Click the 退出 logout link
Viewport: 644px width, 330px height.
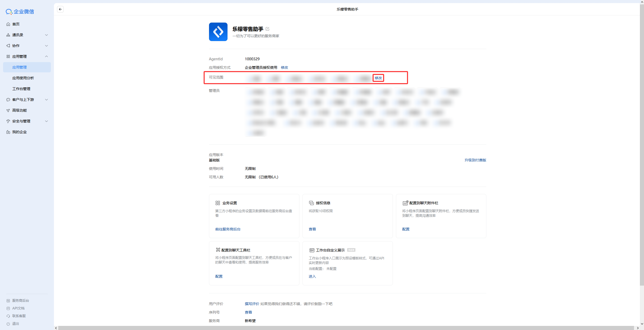coord(16,324)
